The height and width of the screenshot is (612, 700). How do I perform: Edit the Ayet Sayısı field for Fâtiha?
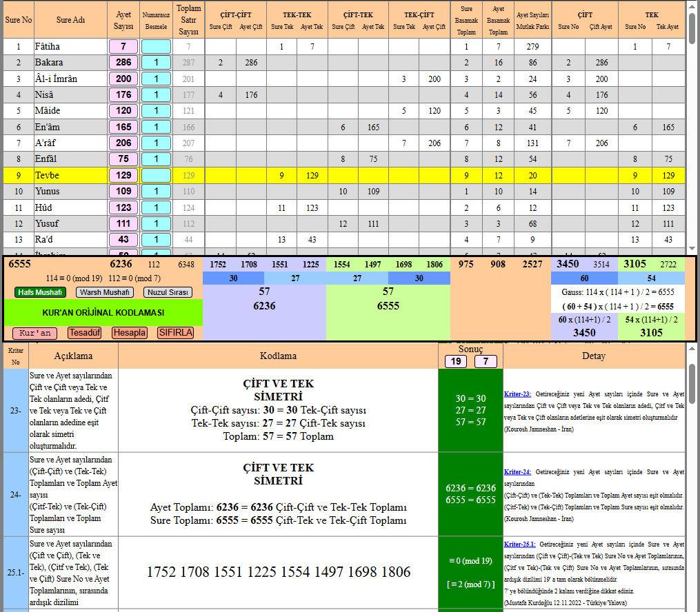(x=123, y=46)
